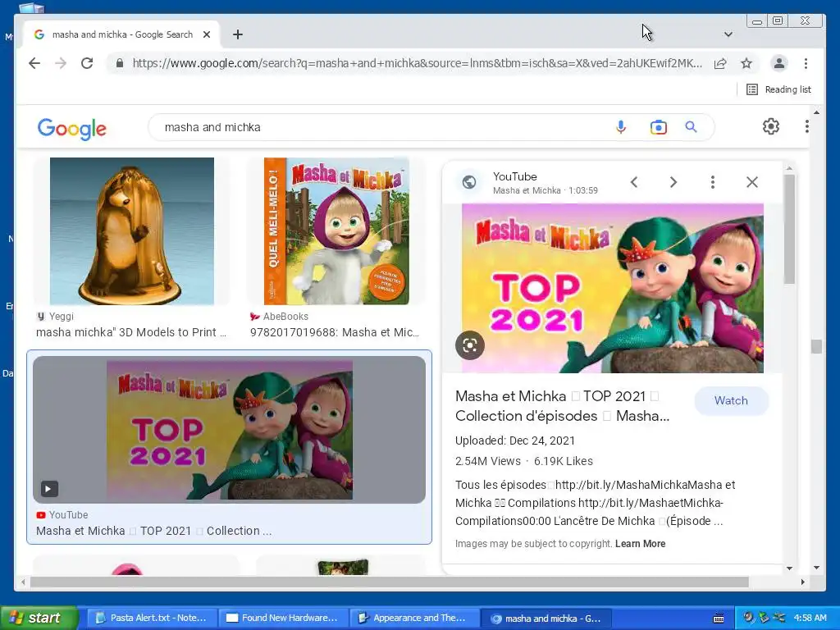The width and height of the screenshot is (840, 630).
Task: Open the Reading list
Action: (x=778, y=89)
